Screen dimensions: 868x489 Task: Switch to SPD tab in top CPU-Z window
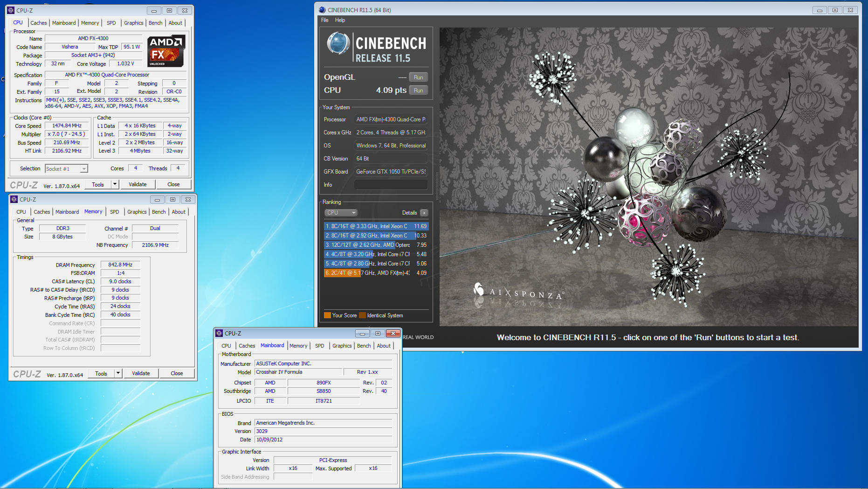pyautogui.click(x=111, y=23)
